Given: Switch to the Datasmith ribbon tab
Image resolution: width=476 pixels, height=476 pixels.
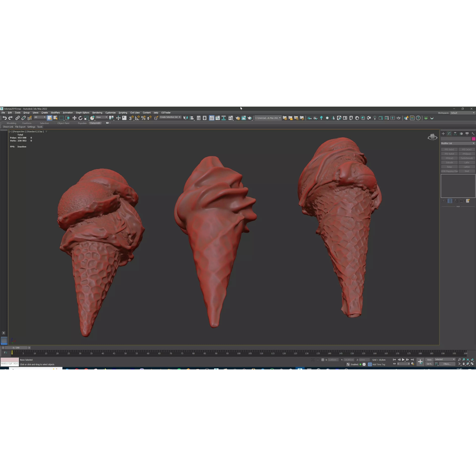Looking at the screenshot, I should 95,123.
